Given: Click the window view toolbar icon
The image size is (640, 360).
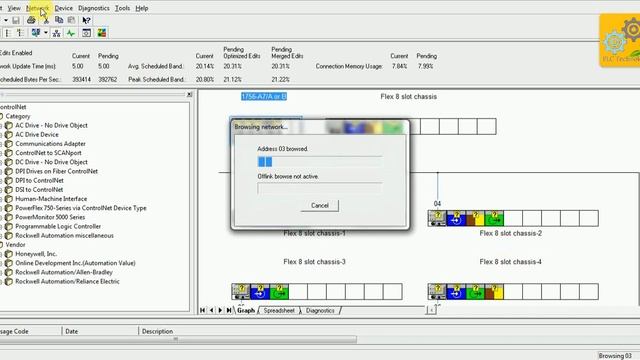Looking at the screenshot, I should click(87, 33).
